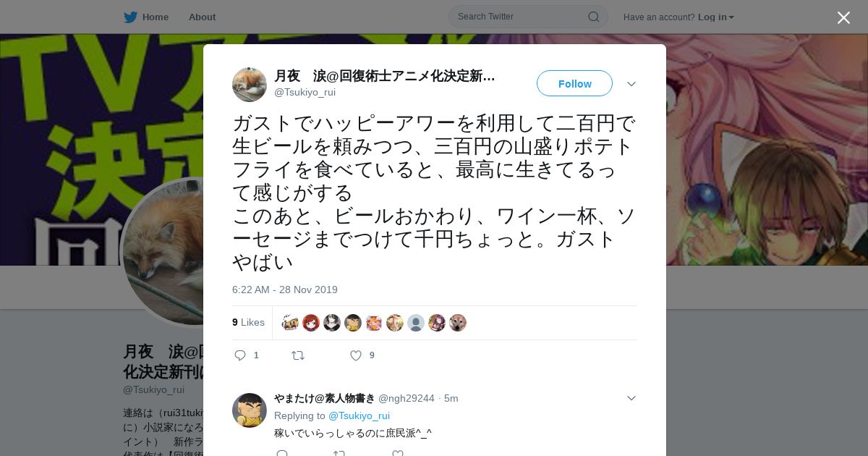Image resolution: width=868 pixels, height=456 pixels.
Task: Open the @Tsukiyo_rui link in the reply
Action: pyautogui.click(x=359, y=415)
